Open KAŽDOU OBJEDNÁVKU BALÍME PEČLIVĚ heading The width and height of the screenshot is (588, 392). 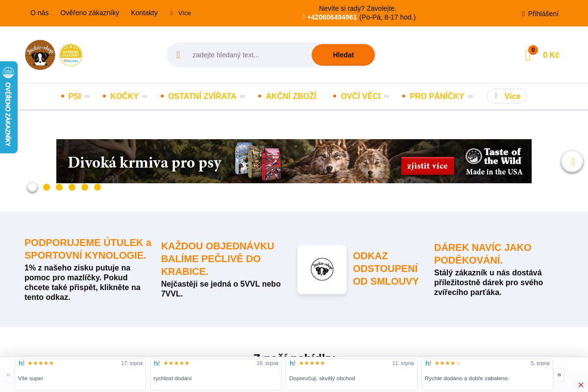click(x=218, y=259)
